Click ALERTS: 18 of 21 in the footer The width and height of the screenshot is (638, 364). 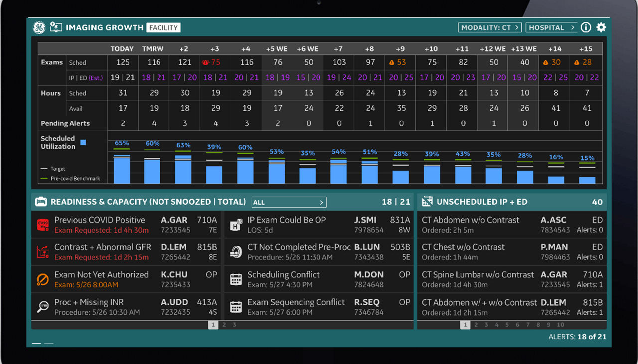click(577, 337)
